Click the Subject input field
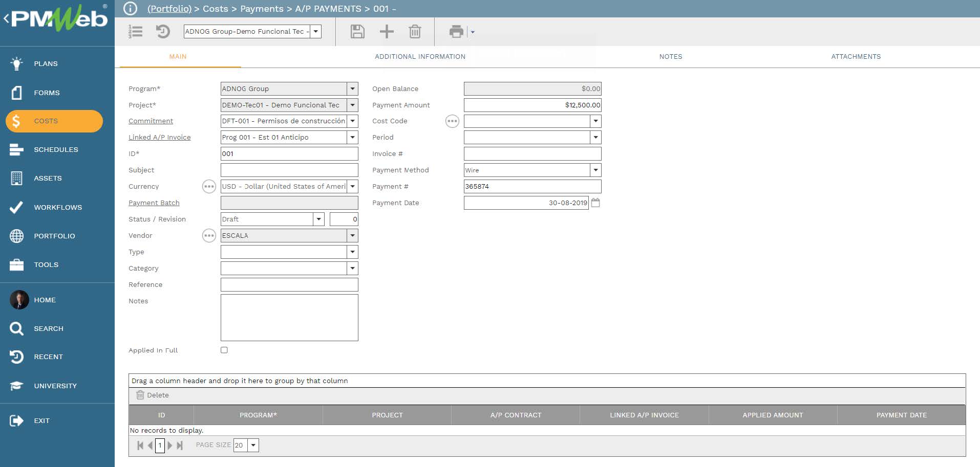Viewport: 980px width, 467px height. click(x=289, y=170)
